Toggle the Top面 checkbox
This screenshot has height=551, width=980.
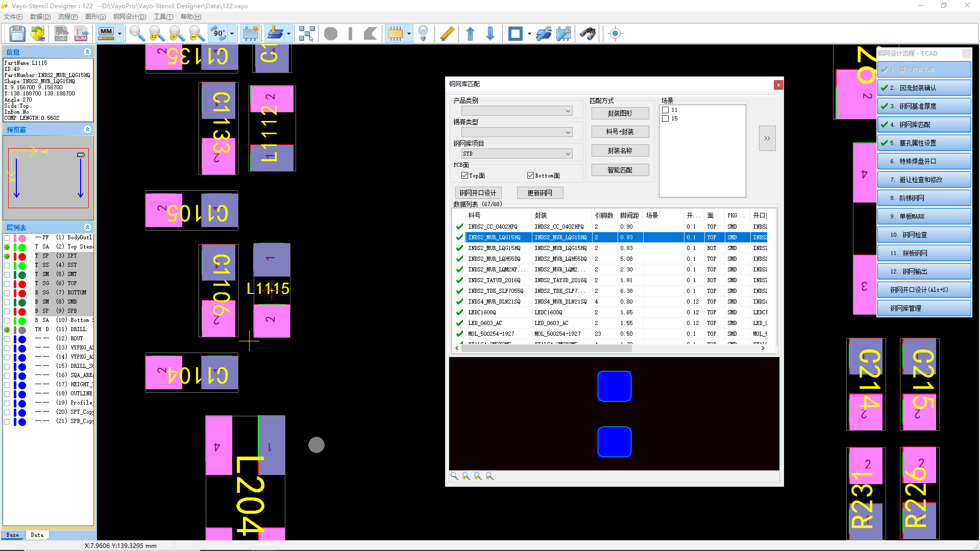(x=464, y=176)
